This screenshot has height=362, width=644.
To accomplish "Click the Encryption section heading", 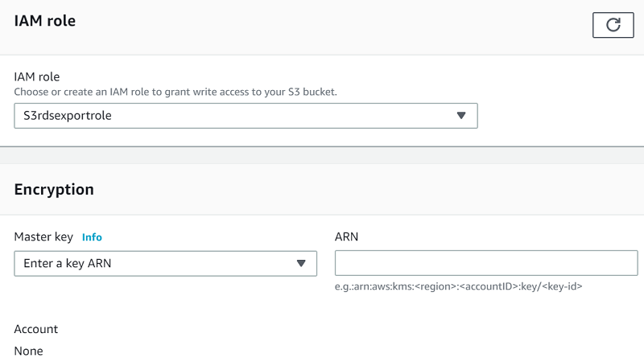I will pyautogui.click(x=54, y=190).
